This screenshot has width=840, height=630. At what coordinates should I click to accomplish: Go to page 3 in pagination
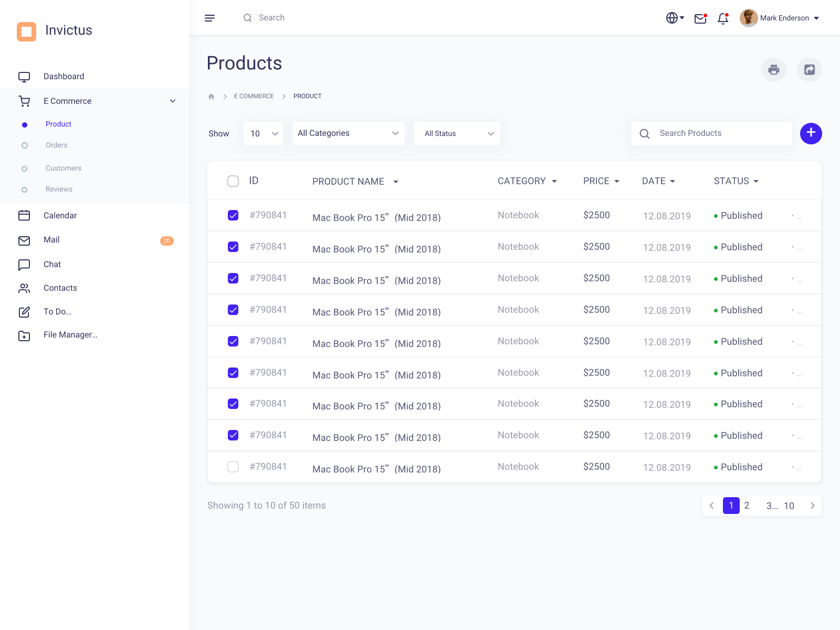771,506
